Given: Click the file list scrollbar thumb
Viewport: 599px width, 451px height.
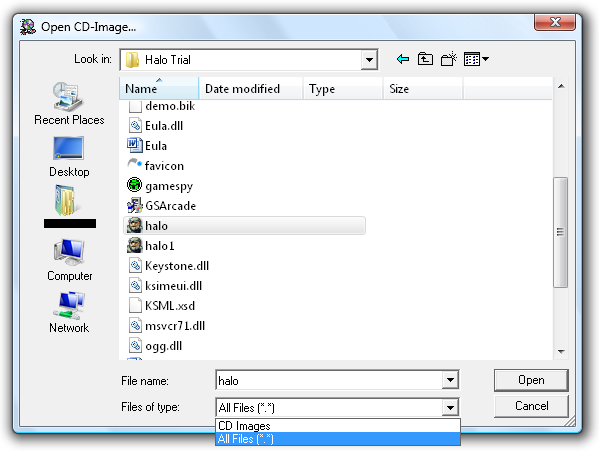Looking at the screenshot, I should 560,232.
